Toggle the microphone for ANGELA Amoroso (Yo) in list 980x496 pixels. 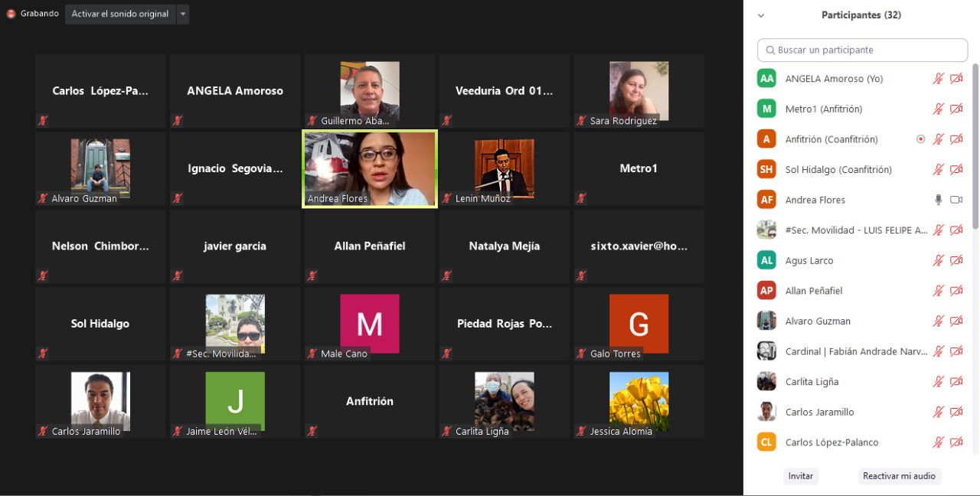938,79
